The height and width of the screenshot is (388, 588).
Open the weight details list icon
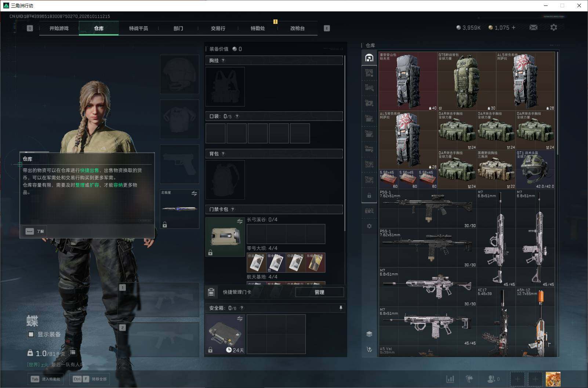[x=73, y=352]
